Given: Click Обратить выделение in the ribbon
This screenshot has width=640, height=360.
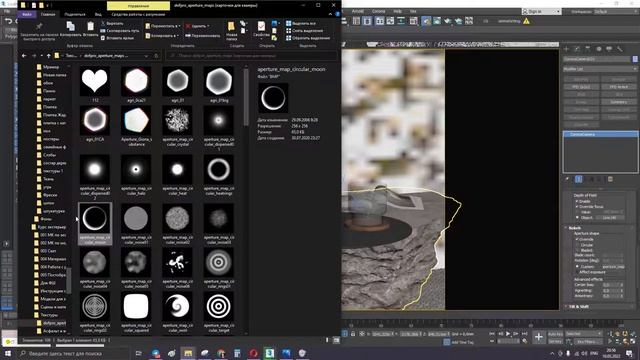Looking at the screenshot, I should (x=308, y=38).
